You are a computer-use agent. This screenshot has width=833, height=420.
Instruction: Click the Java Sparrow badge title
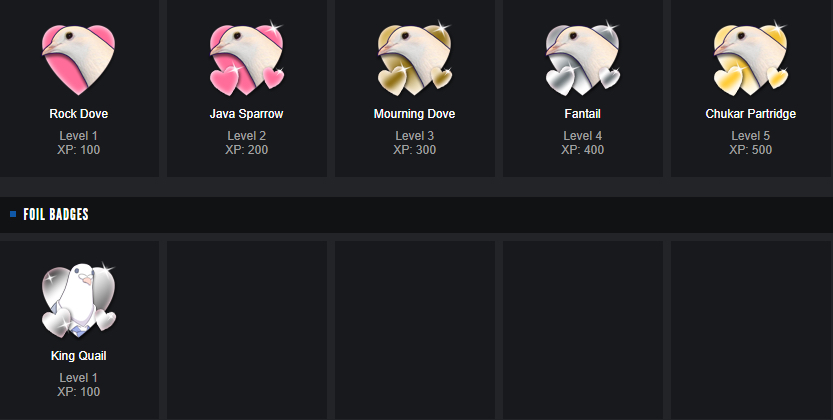point(246,114)
